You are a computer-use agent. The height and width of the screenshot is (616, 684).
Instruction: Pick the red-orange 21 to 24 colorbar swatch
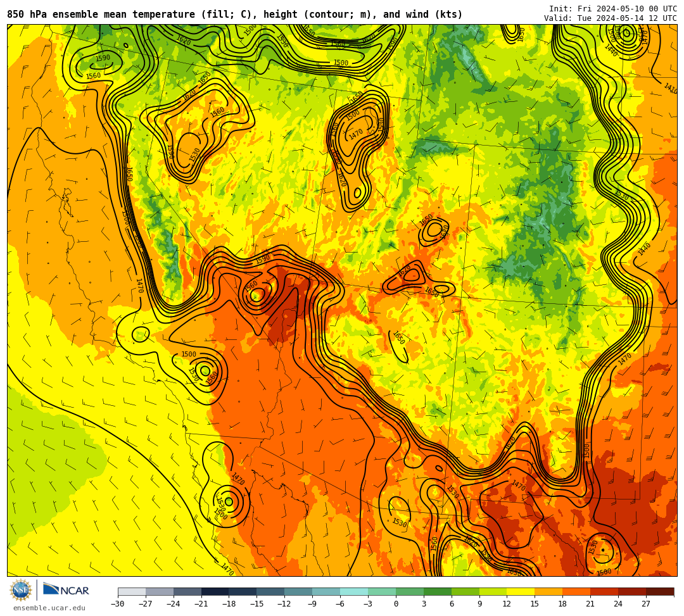pyautogui.click(x=605, y=591)
